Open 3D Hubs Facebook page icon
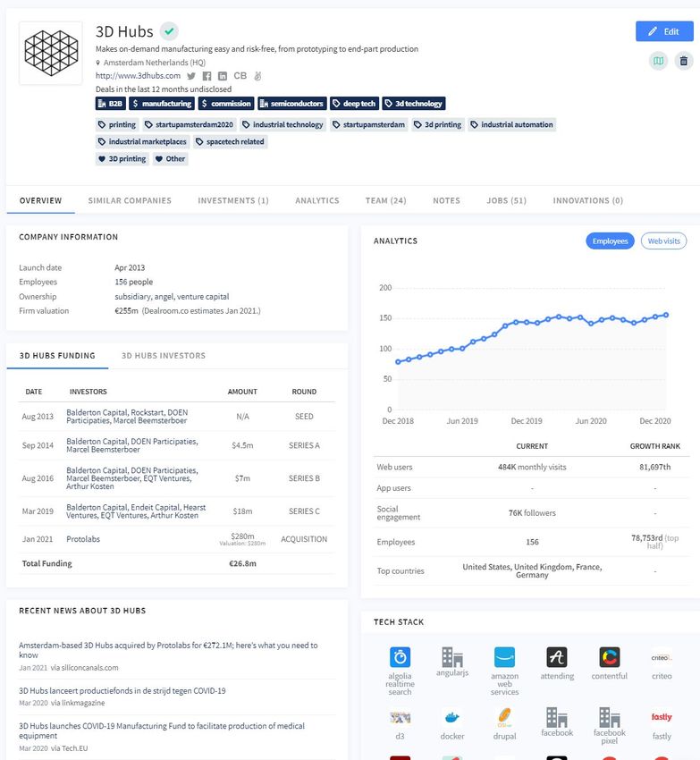 point(207,76)
